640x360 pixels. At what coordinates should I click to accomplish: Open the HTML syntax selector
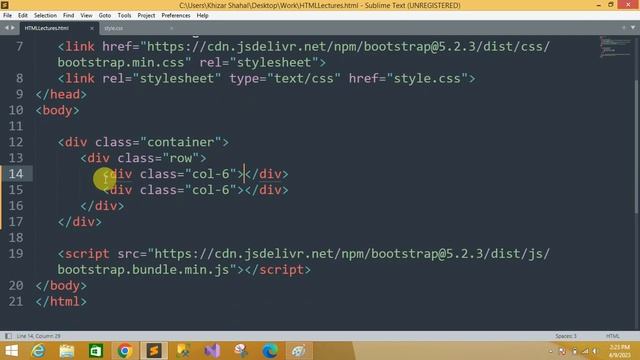coord(612,336)
